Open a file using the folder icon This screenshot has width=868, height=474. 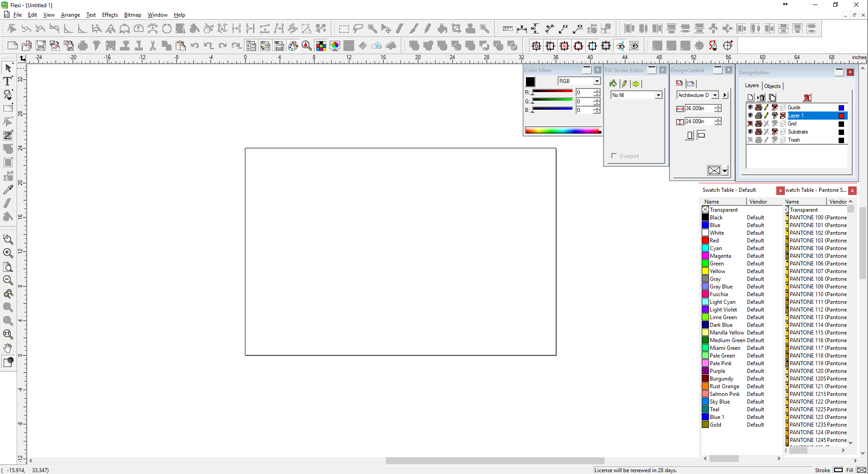coord(27,46)
